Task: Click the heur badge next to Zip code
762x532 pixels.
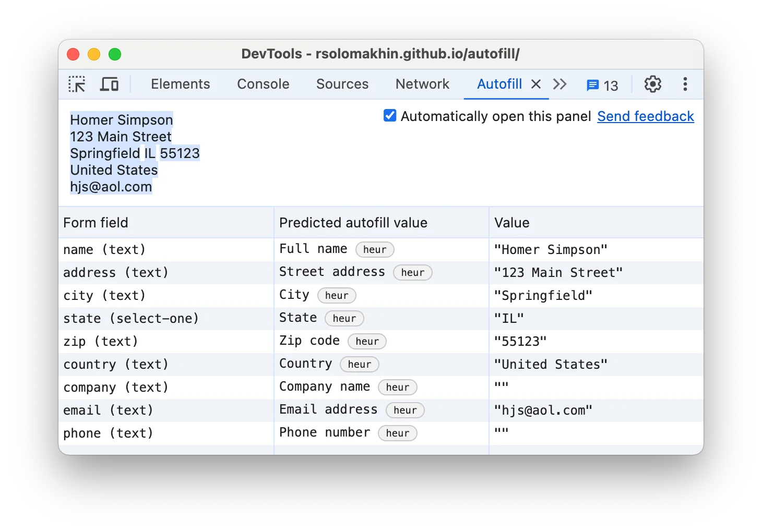Action: click(x=367, y=341)
